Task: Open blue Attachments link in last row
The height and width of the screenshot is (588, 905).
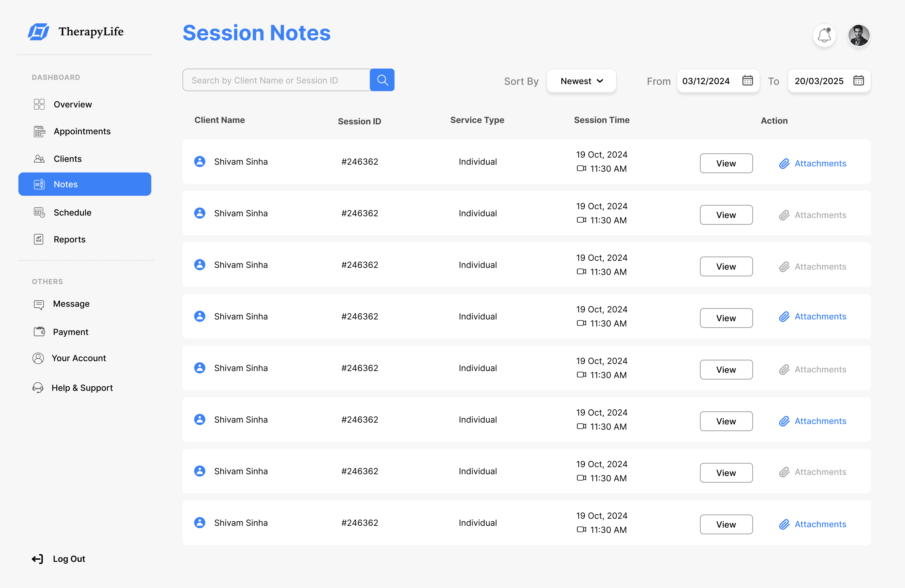Action: (x=813, y=525)
